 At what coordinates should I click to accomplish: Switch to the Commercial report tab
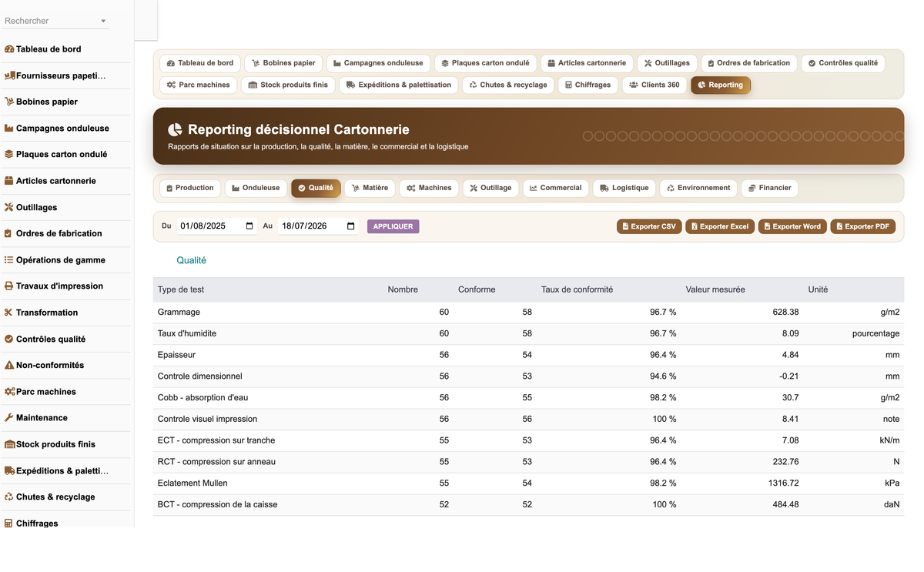[556, 188]
